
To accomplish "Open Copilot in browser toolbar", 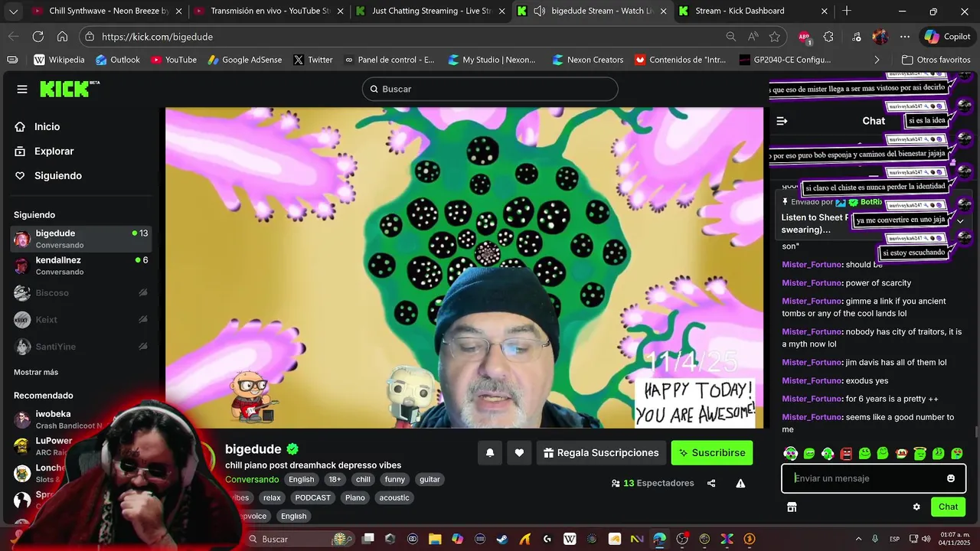I will (x=947, y=36).
